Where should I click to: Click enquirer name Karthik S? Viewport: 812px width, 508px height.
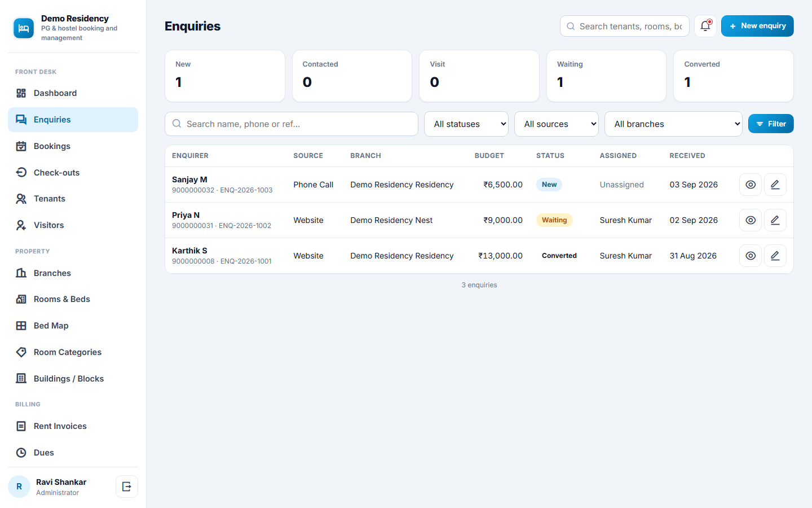point(189,251)
